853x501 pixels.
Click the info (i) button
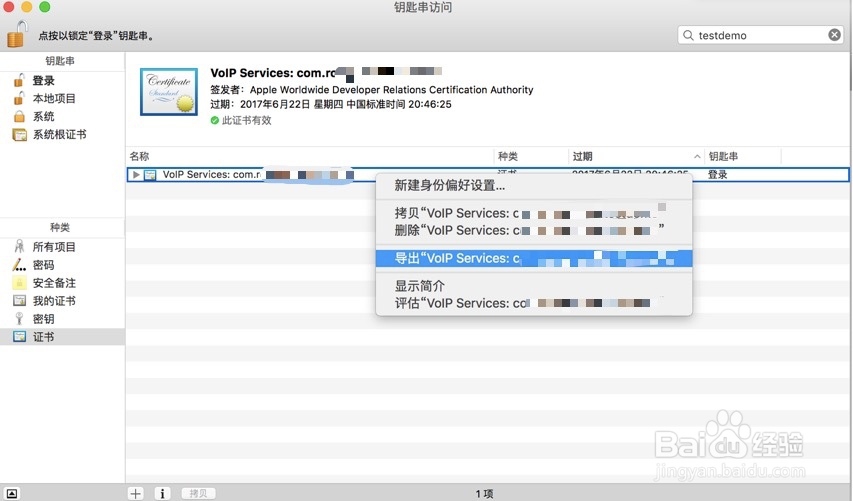tap(162, 493)
